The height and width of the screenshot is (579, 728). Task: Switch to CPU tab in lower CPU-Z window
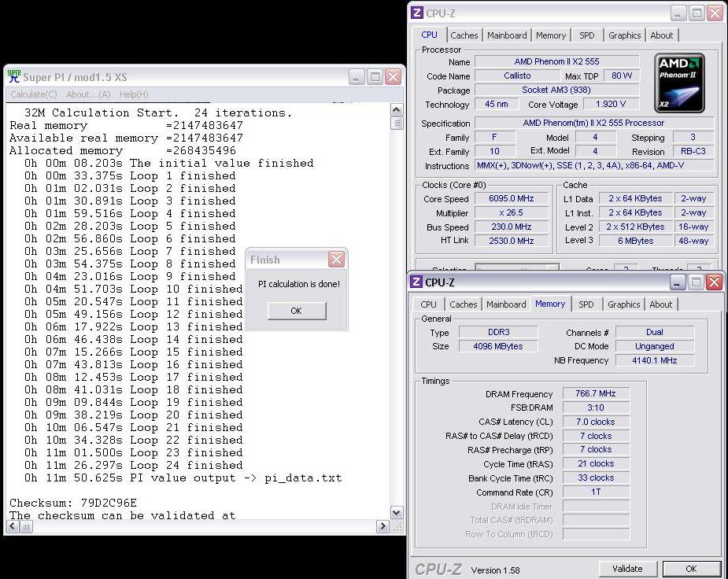click(x=428, y=304)
